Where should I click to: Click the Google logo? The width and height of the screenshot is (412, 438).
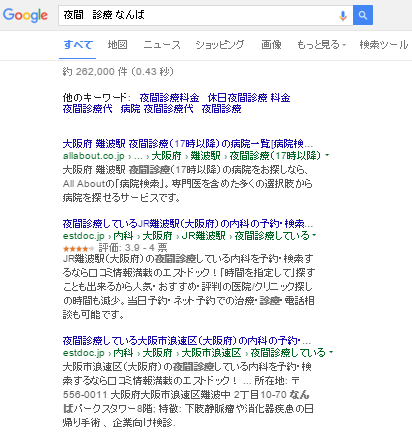pos(25,15)
